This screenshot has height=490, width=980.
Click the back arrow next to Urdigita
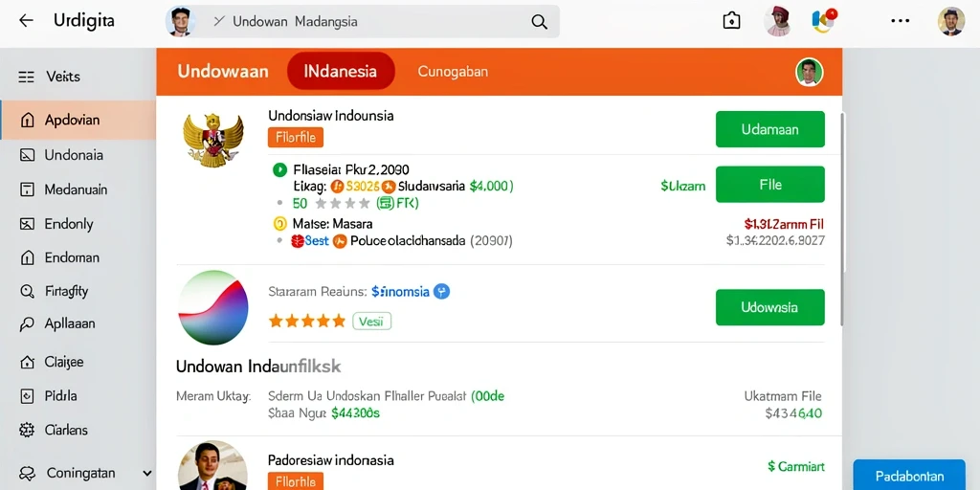click(x=26, y=21)
